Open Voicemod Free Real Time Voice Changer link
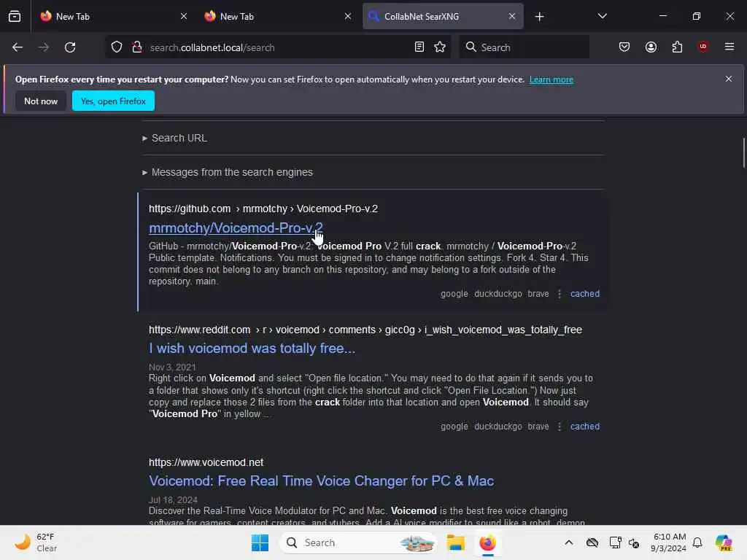The width and height of the screenshot is (747, 560). pos(321,481)
